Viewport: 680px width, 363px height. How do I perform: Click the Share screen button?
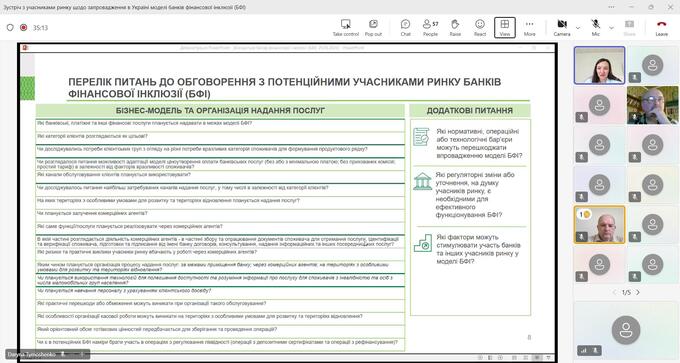pyautogui.click(x=629, y=28)
